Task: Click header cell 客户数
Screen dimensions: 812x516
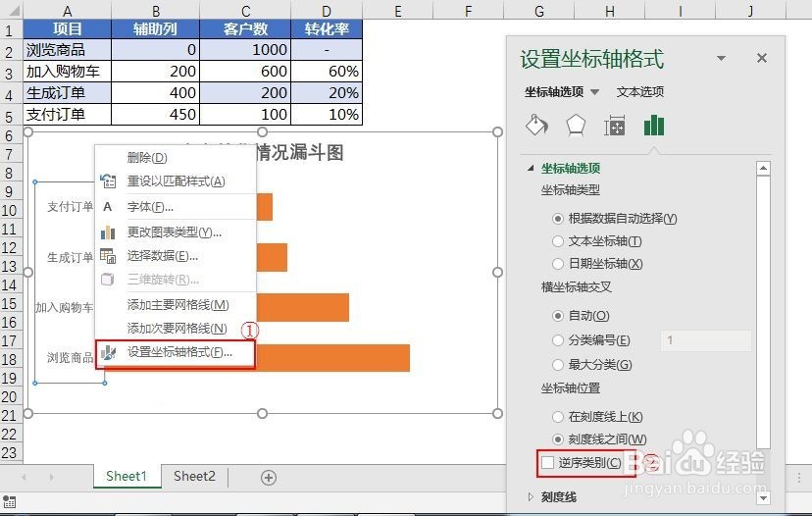Action: pyautogui.click(x=245, y=29)
